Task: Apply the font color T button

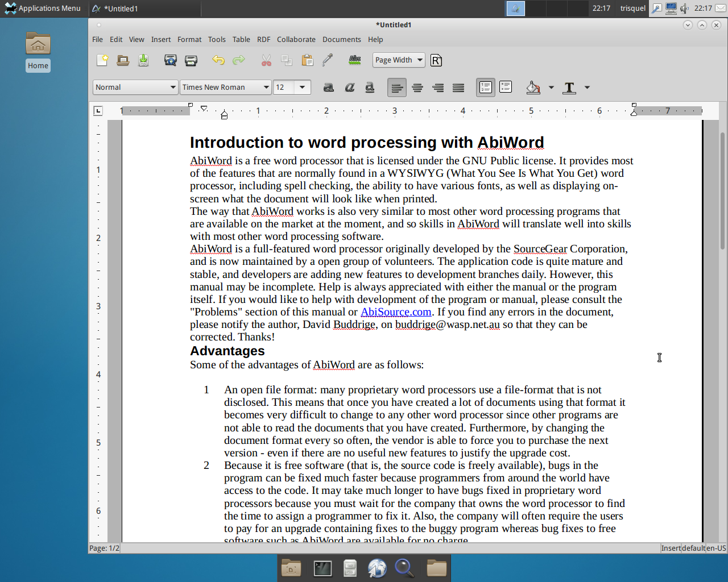Action: [569, 88]
